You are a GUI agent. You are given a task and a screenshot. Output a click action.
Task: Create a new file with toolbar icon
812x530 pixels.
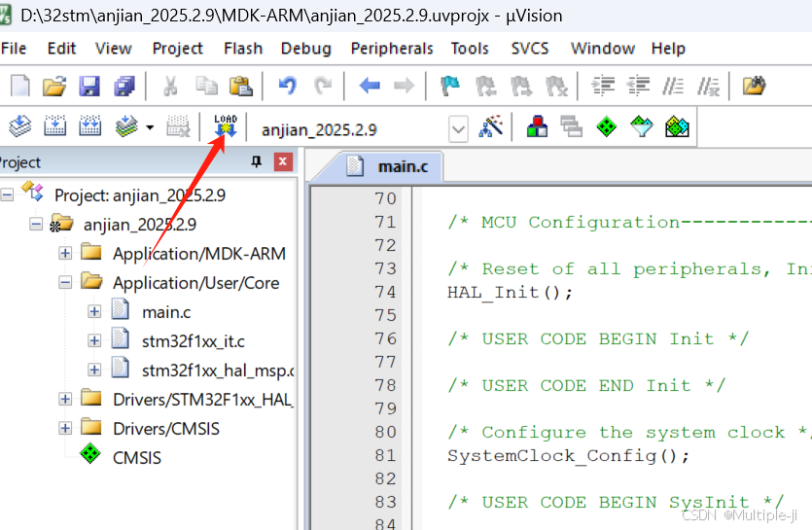20,86
